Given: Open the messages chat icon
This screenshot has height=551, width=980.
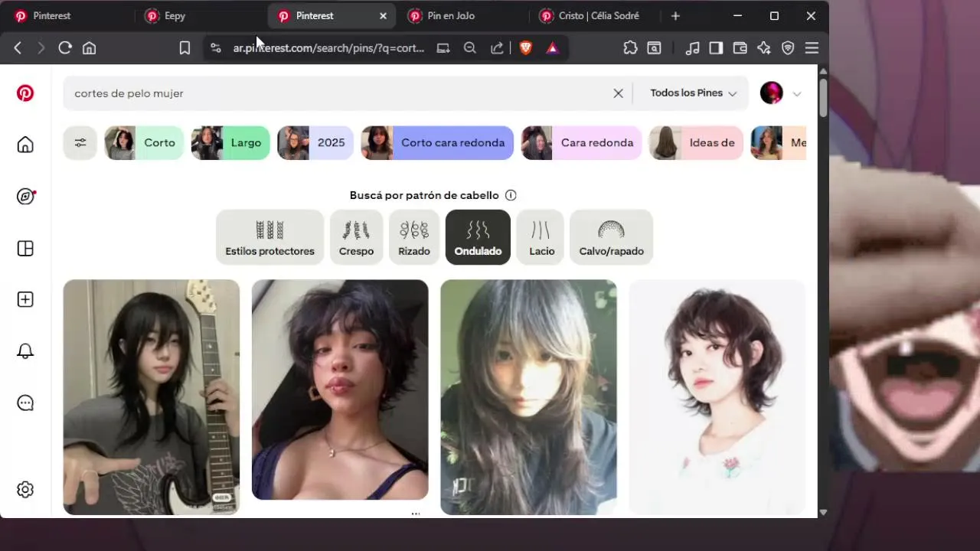Looking at the screenshot, I should [x=25, y=403].
